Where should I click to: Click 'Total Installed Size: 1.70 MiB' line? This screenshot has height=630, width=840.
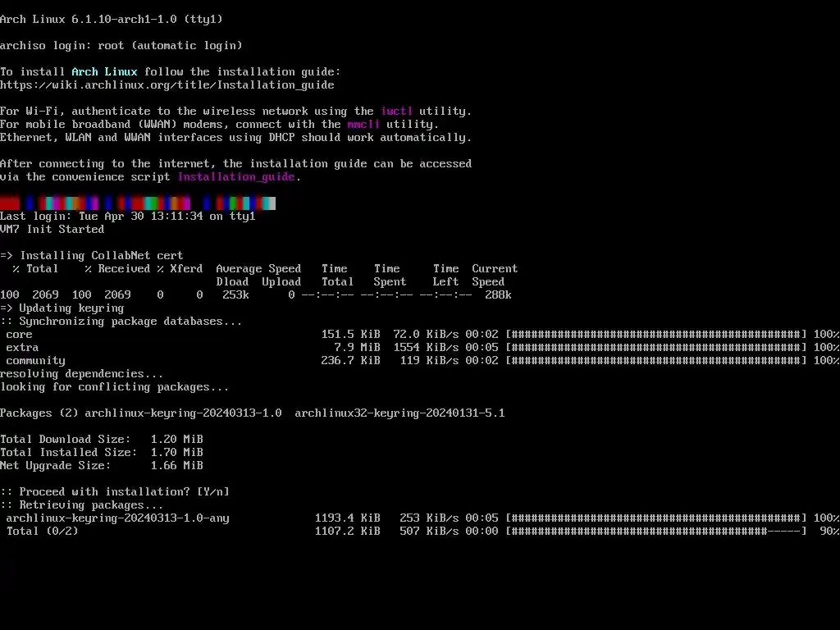coord(102,452)
